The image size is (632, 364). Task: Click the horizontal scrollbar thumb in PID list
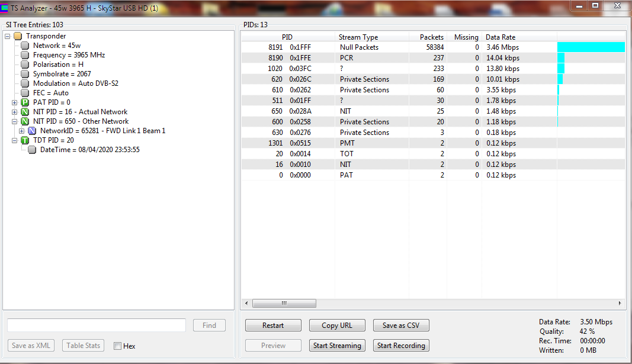coord(284,303)
